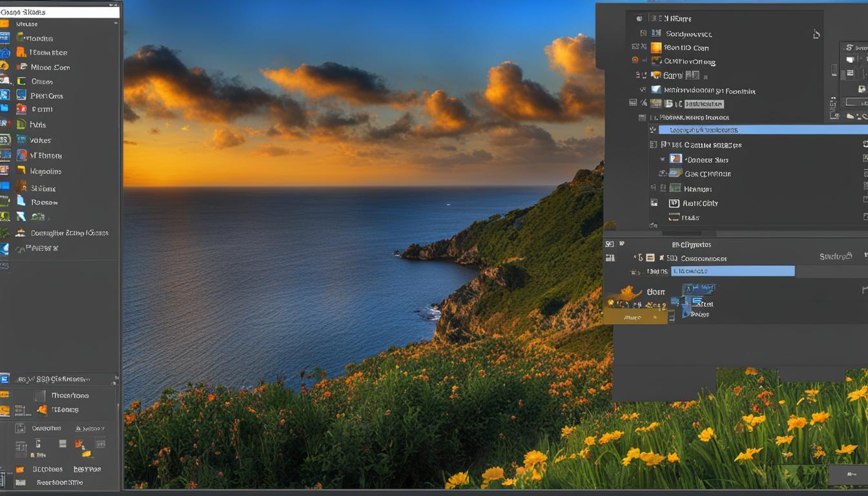This screenshot has height=496, width=868.
Task: Select the orange sunset thumbnail icon in the right panel
Action: click(657, 48)
